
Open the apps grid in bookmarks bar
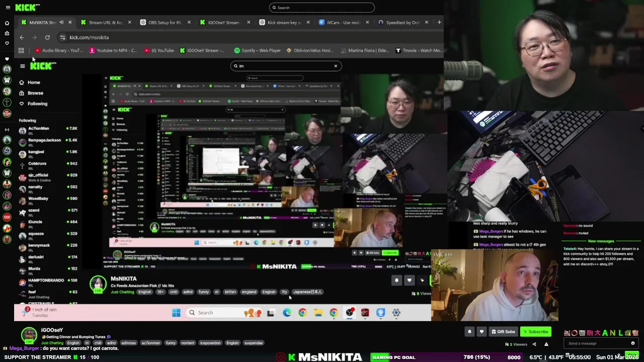point(21,50)
